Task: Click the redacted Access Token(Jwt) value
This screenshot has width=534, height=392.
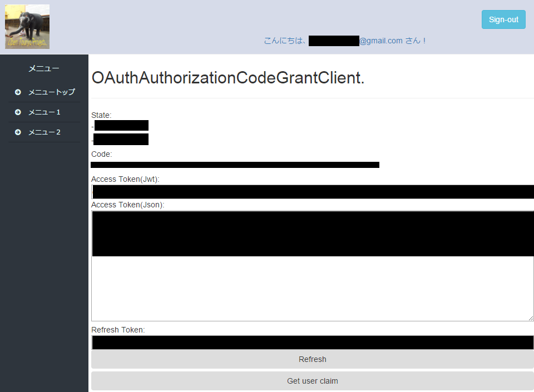Action: pos(313,191)
